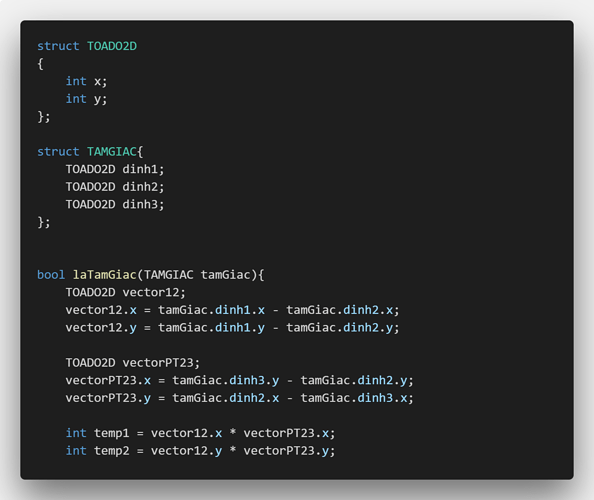594x500 pixels.
Task: Select the TAMGIAC struct name
Action: click(x=112, y=152)
